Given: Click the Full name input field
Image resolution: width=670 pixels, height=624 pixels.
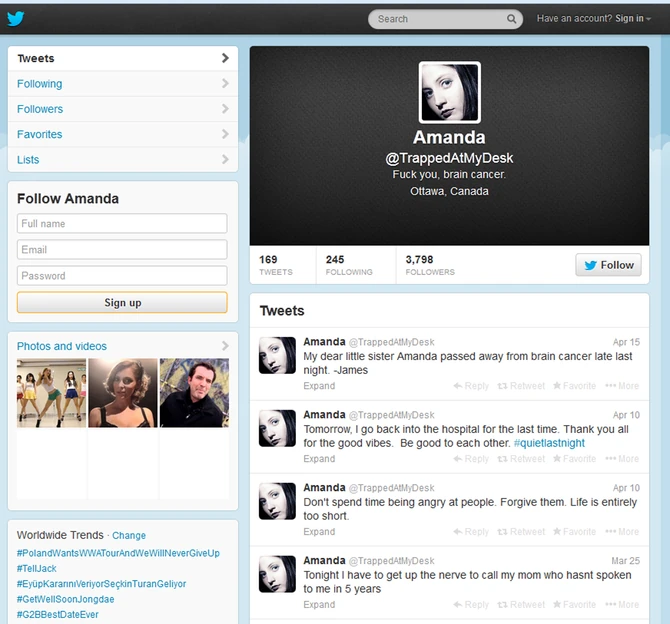Looking at the screenshot, I should pyautogui.click(x=122, y=224).
